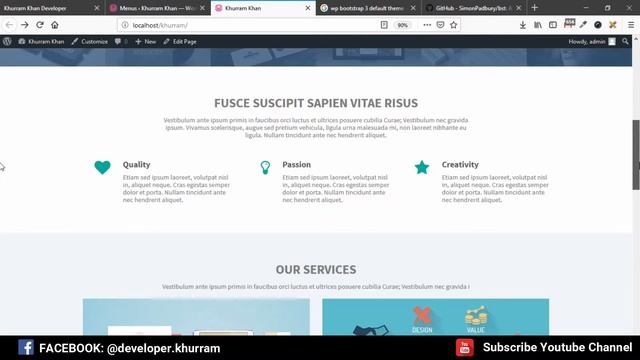Click the page vertical scrollbar thumb

tap(636, 155)
